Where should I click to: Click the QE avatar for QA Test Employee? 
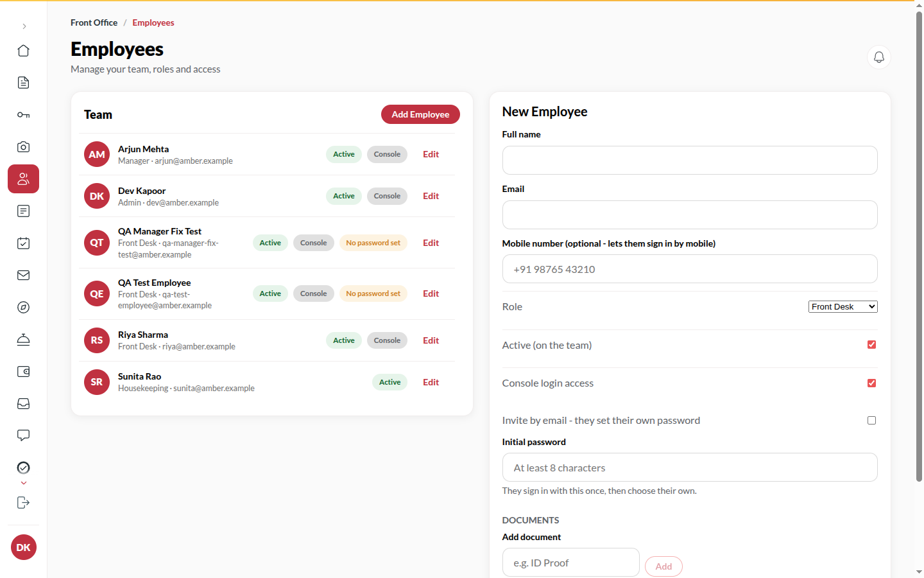[97, 293]
